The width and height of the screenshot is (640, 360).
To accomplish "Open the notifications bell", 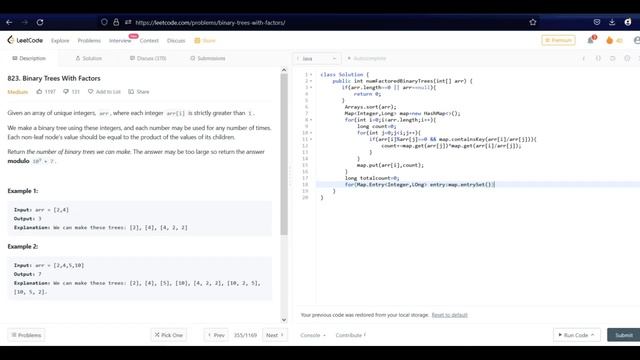I will [591, 40].
